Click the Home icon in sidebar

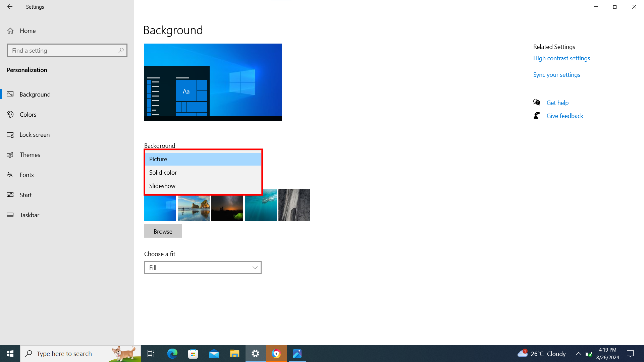[x=10, y=31]
